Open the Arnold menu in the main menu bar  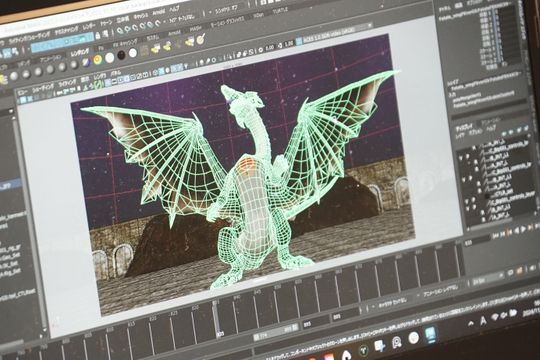[158, 13]
